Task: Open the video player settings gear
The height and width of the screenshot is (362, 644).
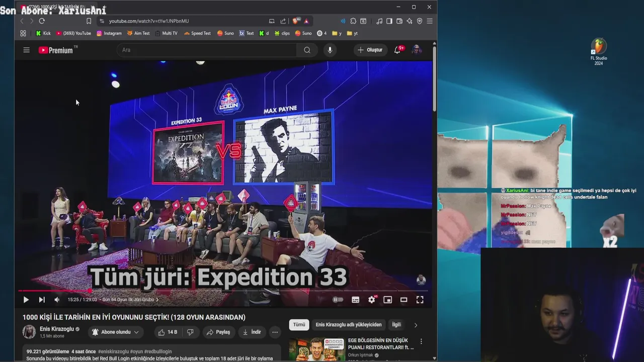Action: point(372,300)
